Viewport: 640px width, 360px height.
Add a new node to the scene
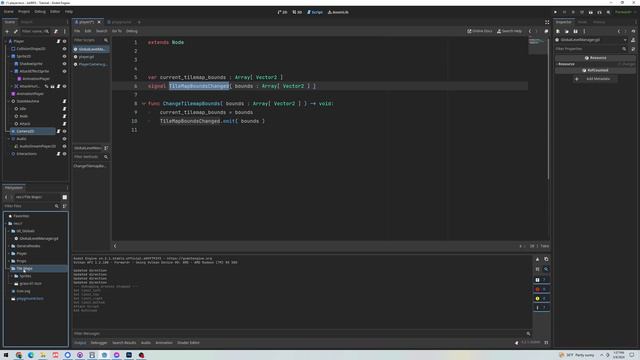tap(7, 31)
